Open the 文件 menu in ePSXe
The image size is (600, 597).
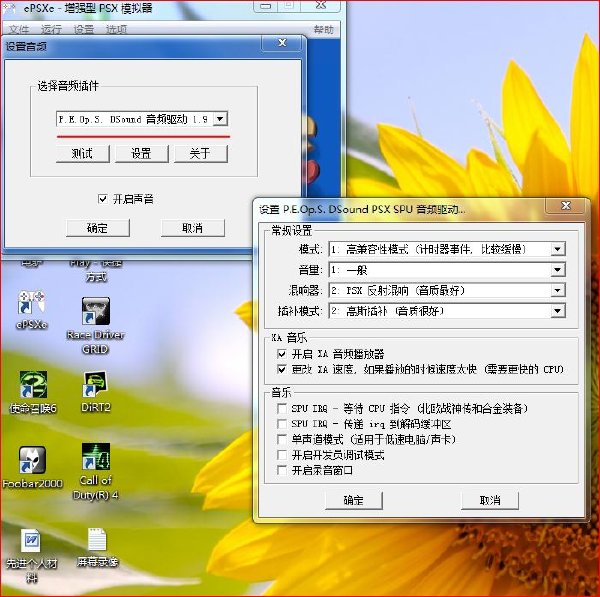click(19, 29)
